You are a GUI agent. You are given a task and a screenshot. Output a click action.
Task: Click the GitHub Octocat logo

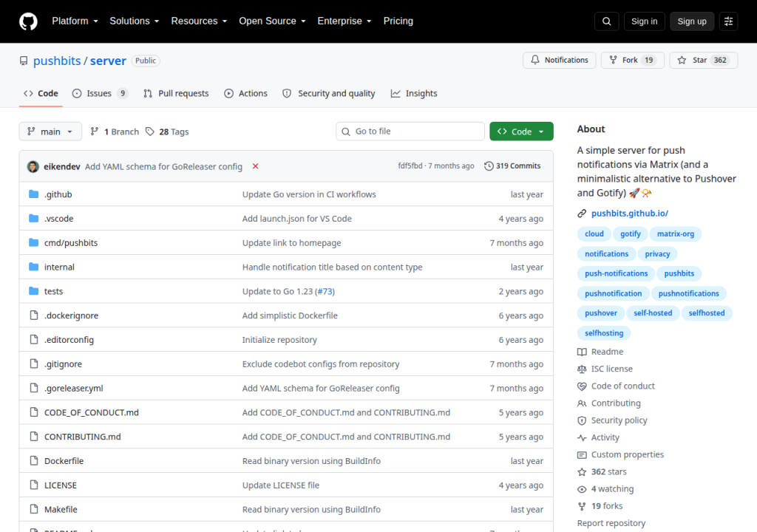coord(28,21)
